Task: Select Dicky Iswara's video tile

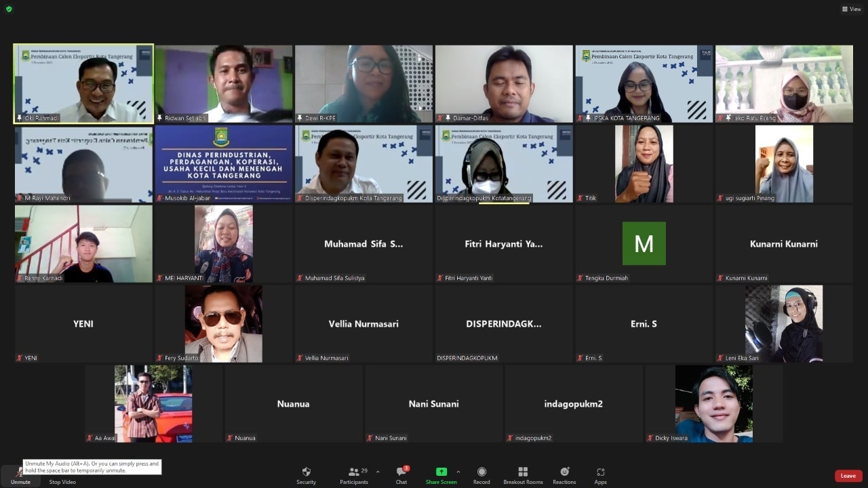Action: [713, 403]
